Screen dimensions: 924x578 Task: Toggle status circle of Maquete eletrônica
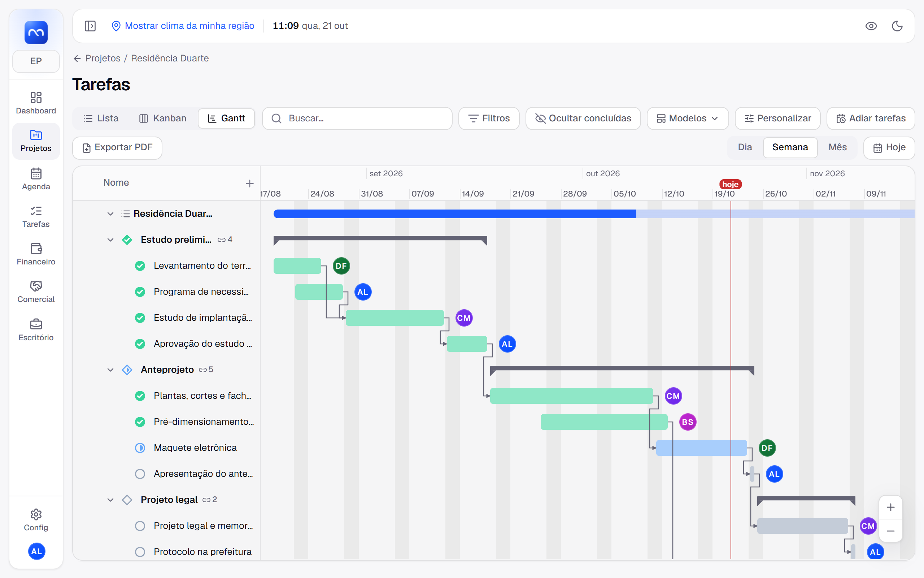(x=140, y=448)
